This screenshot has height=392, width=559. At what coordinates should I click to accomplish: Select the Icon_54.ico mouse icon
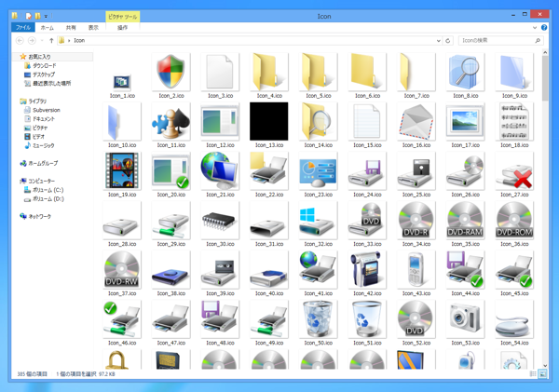[x=514, y=319]
